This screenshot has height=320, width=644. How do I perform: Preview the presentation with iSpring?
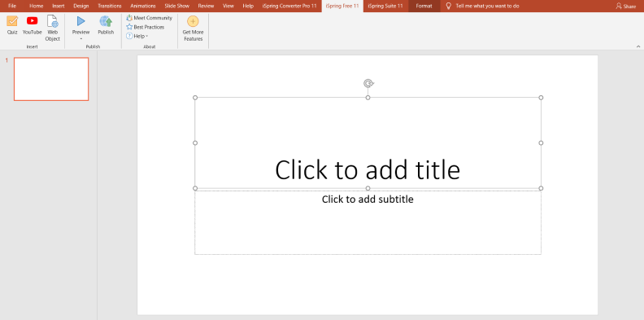[81, 24]
